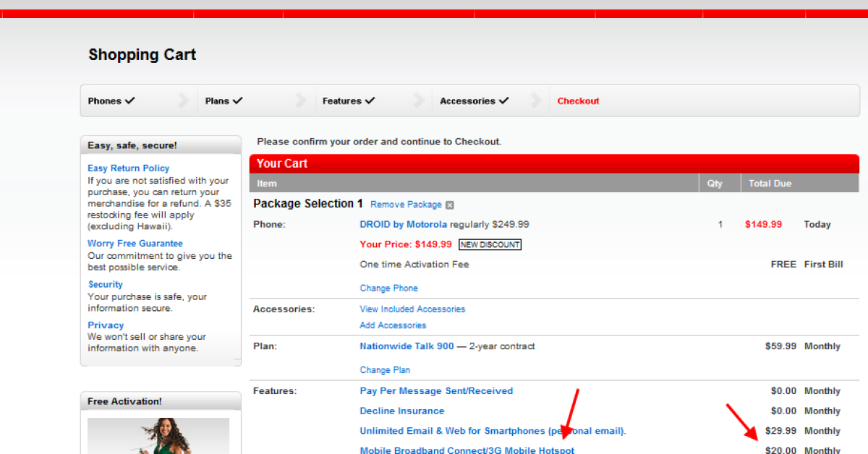Screen dimensions: 868x454
Task: Click the Remove Package x icon
Action: pos(449,205)
